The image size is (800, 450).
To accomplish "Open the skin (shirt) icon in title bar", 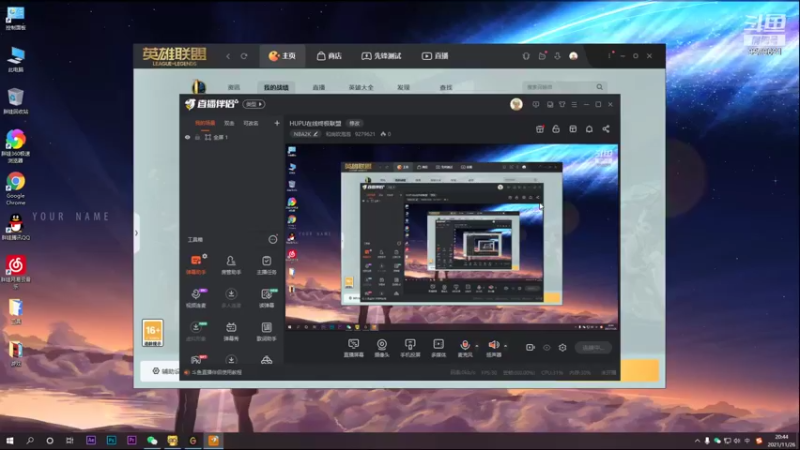I will coord(562,104).
